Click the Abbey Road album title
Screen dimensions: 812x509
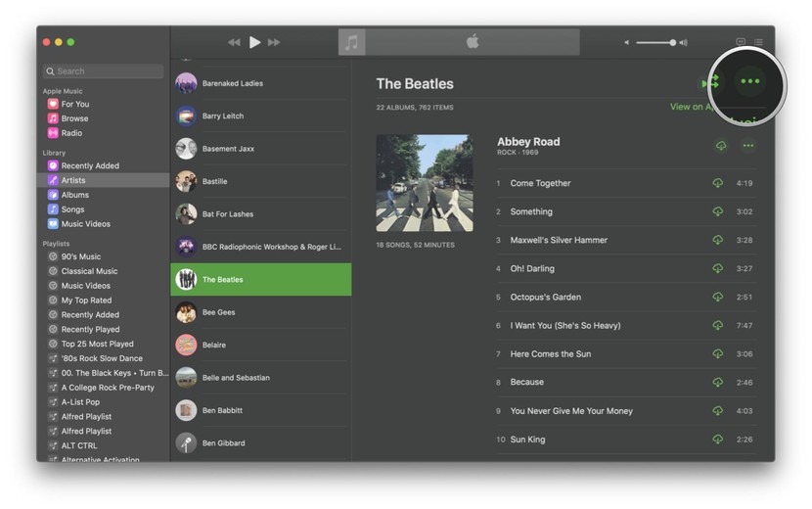point(528,142)
